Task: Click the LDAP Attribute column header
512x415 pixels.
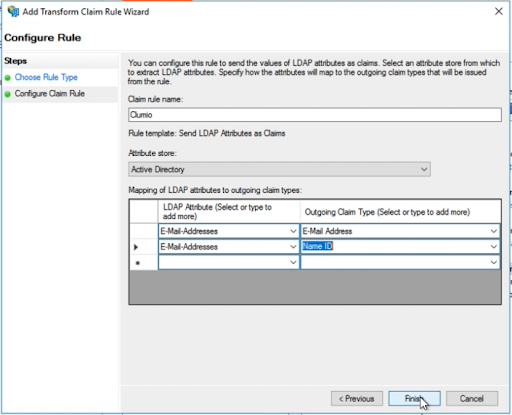Action: tap(229, 212)
